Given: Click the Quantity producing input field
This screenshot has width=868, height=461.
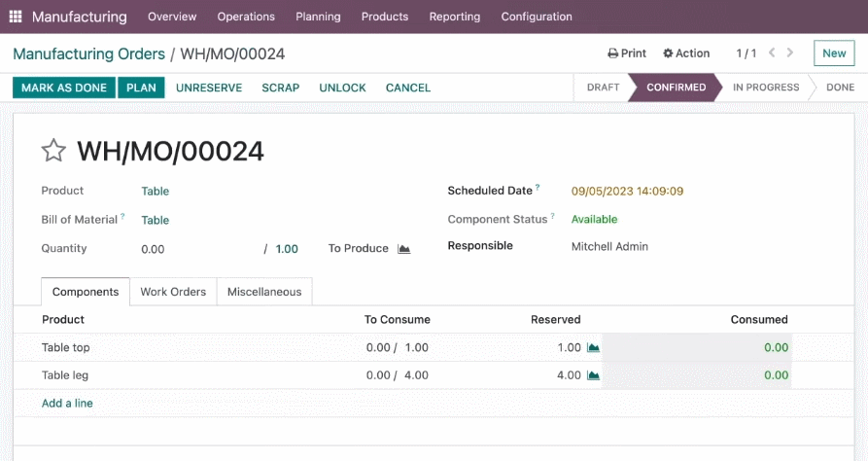Looking at the screenshot, I should coord(199,249).
